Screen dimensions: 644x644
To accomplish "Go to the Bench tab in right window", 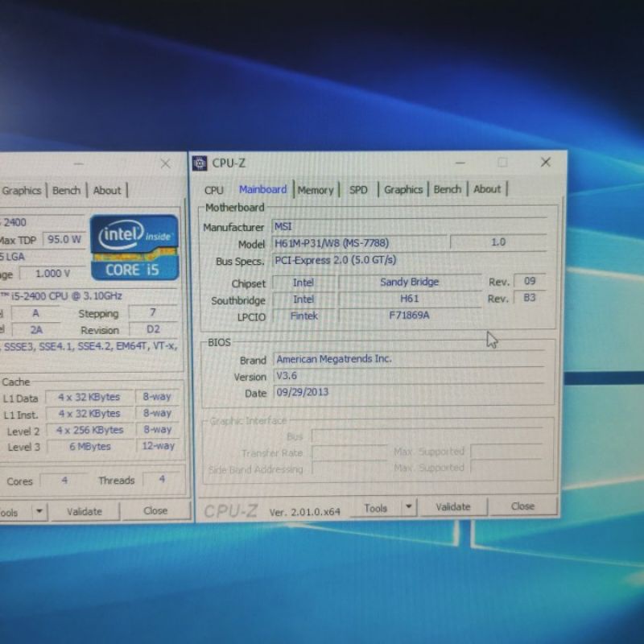I will [448, 189].
